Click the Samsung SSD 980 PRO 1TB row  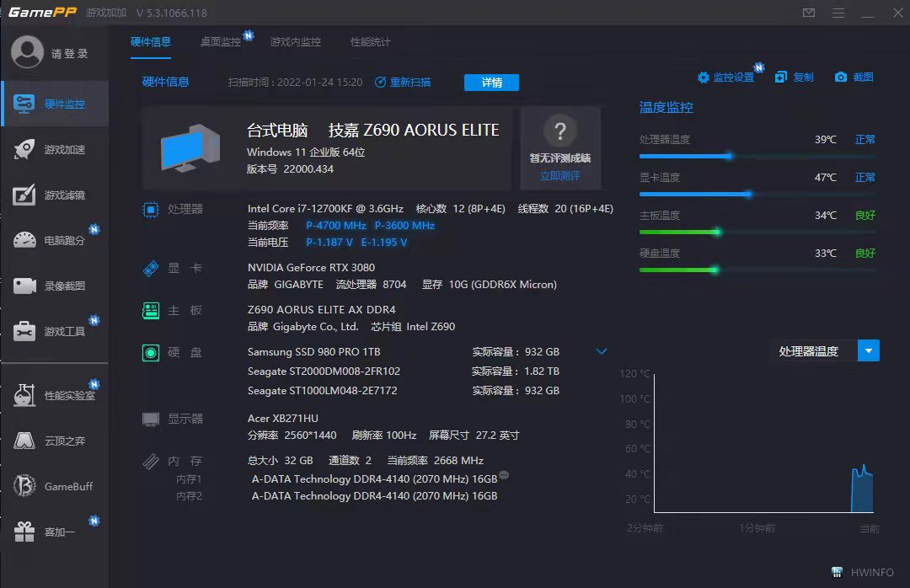404,352
